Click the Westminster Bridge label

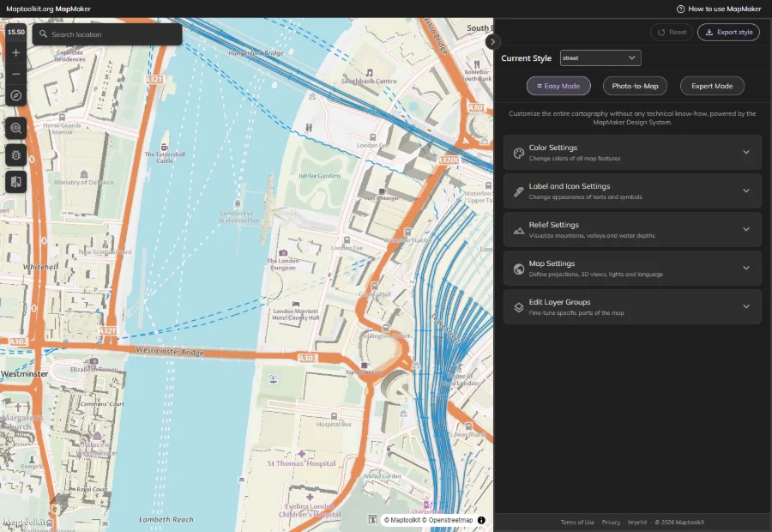170,351
